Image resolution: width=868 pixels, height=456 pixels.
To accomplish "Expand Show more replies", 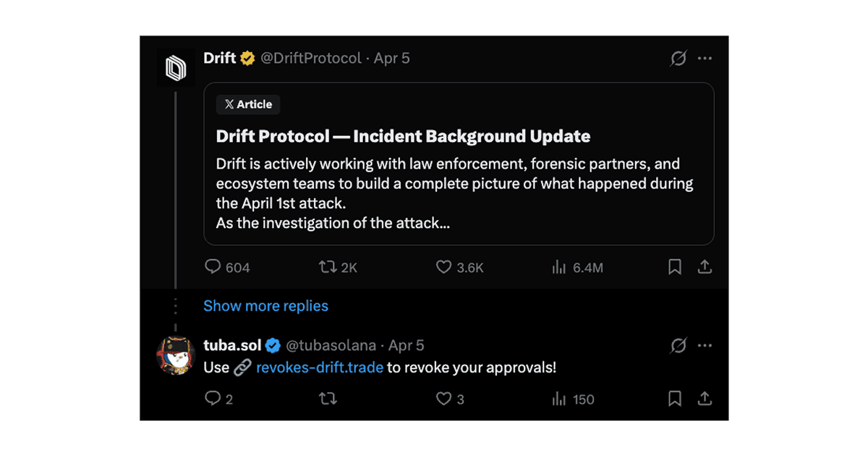I will point(265,305).
